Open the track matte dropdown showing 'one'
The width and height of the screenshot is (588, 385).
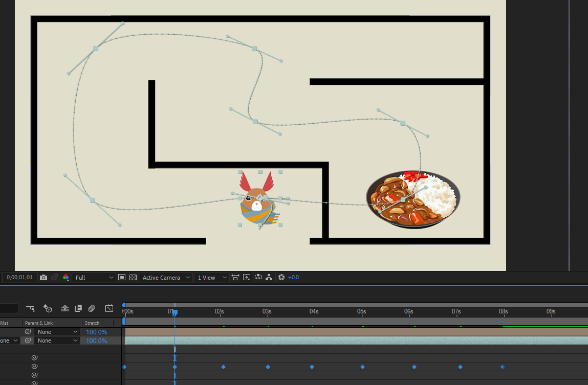pos(9,341)
